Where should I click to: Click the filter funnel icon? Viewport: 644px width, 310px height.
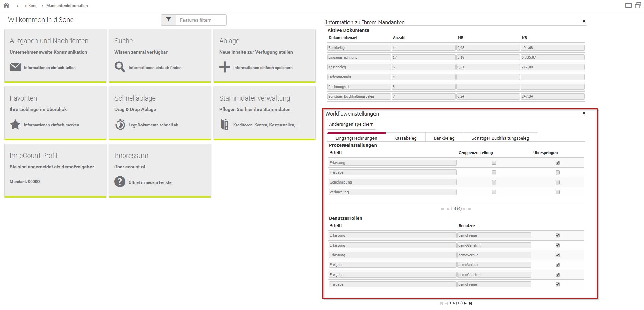point(169,20)
